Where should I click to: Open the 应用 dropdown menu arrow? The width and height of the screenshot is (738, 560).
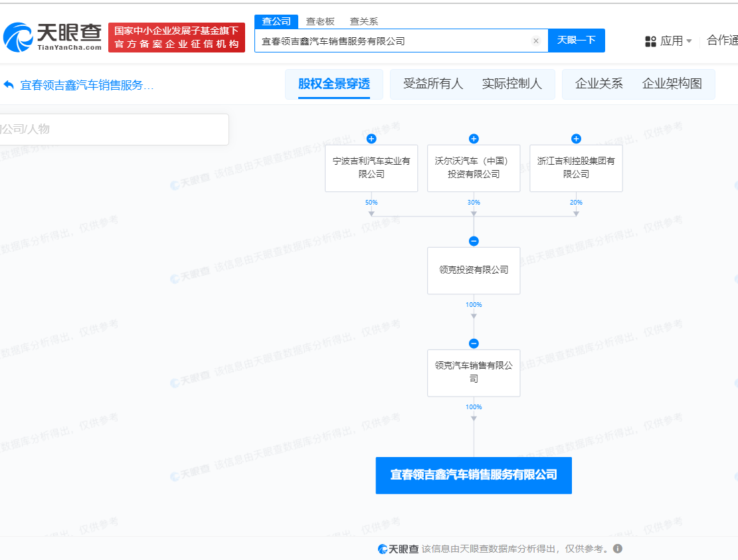click(x=689, y=41)
